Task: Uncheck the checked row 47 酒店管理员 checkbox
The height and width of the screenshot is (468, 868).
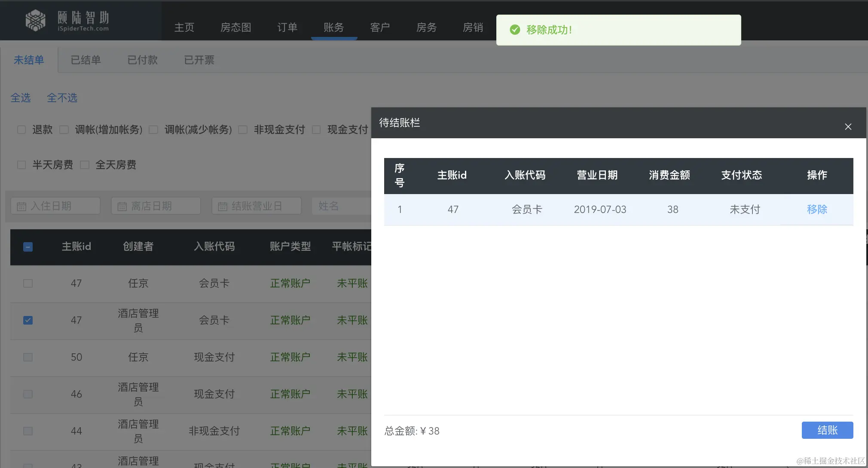Action: 28,320
